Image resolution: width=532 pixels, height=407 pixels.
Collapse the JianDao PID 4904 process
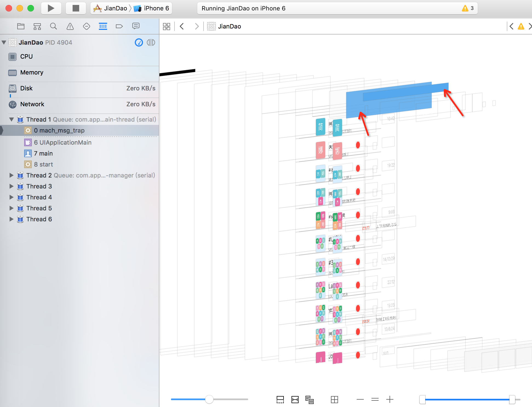click(x=4, y=42)
